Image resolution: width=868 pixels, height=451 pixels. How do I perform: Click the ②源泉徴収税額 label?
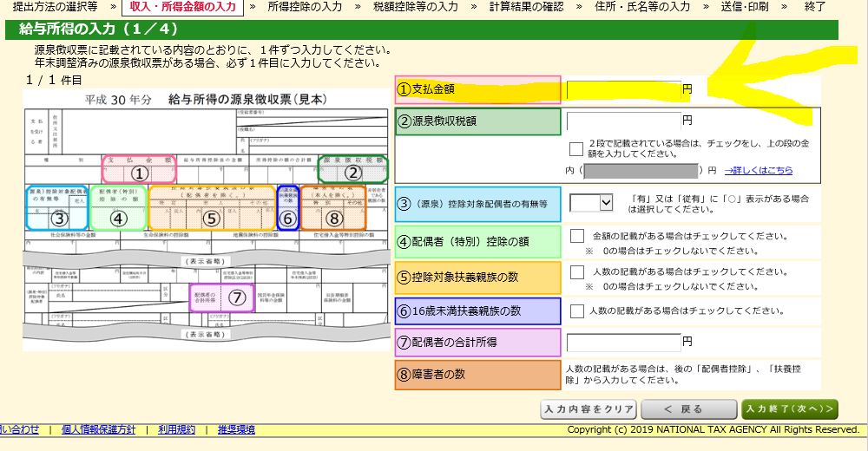pyautogui.click(x=477, y=121)
